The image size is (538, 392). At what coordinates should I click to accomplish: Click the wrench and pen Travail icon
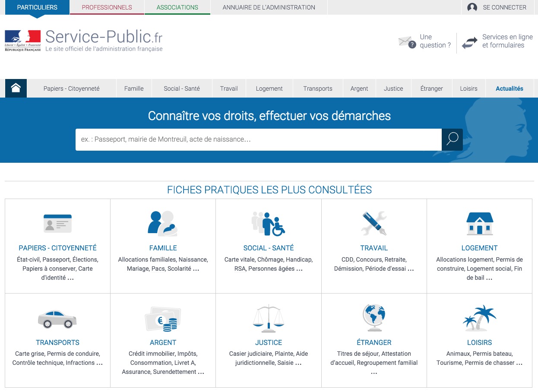pyautogui.click(x=374, y=223)
